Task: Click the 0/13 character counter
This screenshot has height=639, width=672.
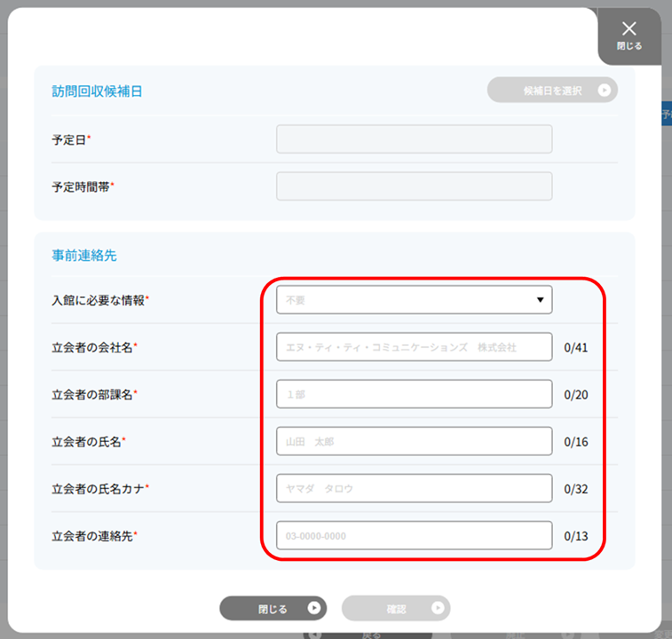Action: [x=575, y=536]
